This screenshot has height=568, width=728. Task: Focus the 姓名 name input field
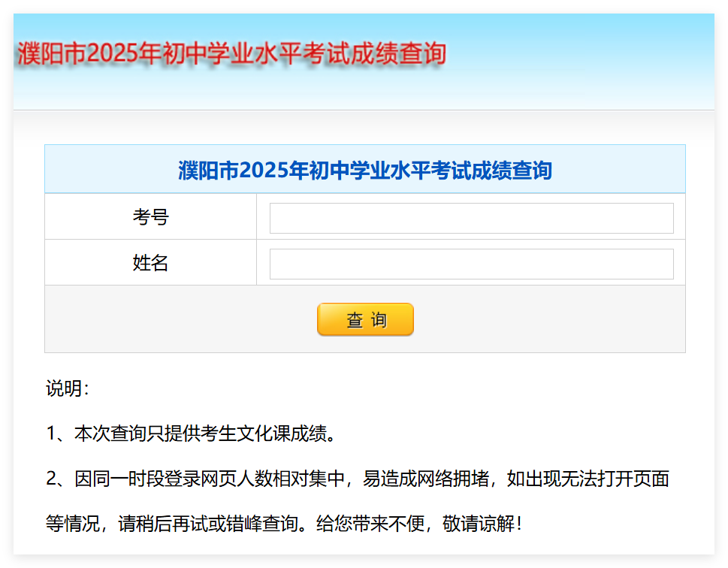click(471, 264)
